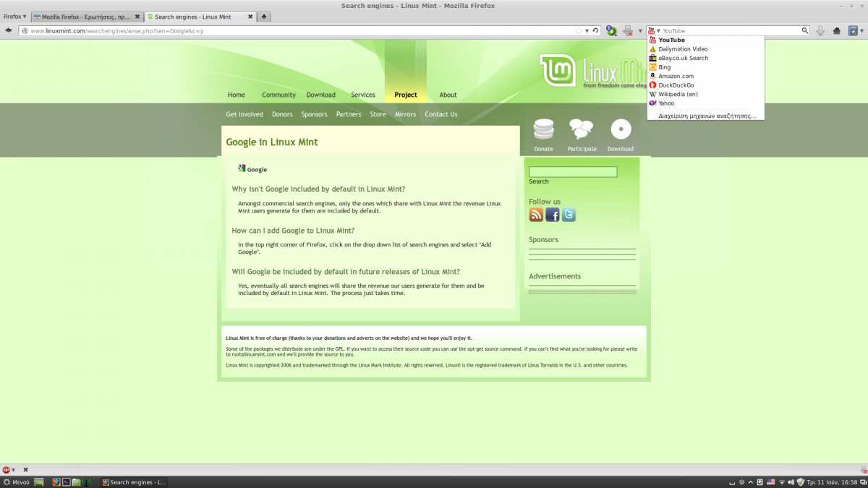Close the add-on bar with X
Screen dimensions: 868x488
(25, 470)
